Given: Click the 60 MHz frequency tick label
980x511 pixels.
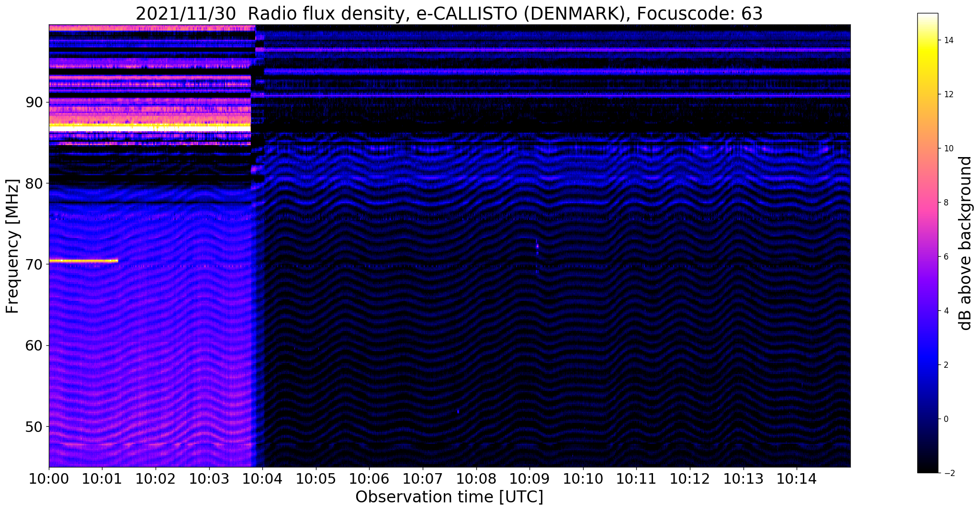Looking at the screenshot, I should 34,345.
